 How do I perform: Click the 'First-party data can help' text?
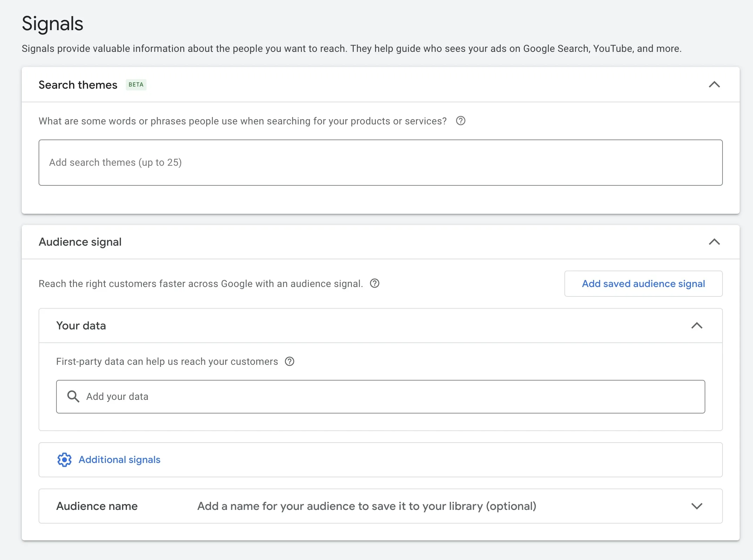167,361
